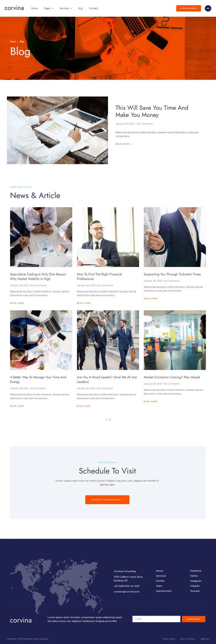Click the Home breadcrumb link

[x=13, y=42]
